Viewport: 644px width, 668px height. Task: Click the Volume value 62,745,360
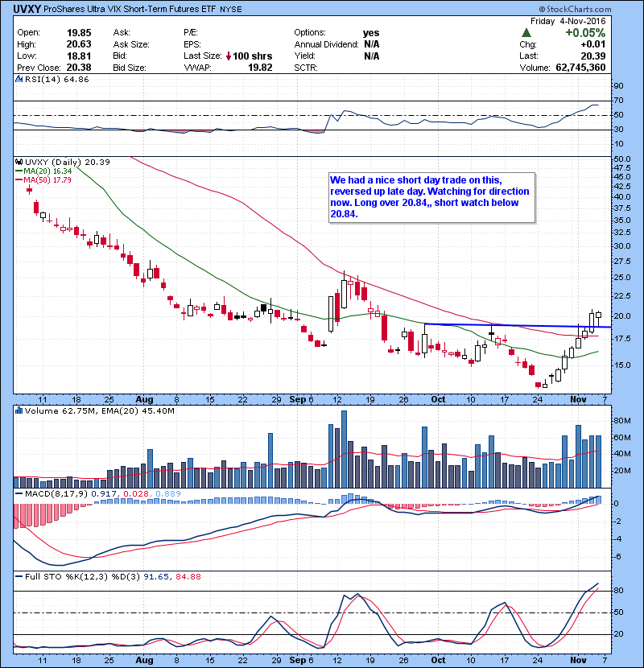click(x=580, y=68)
